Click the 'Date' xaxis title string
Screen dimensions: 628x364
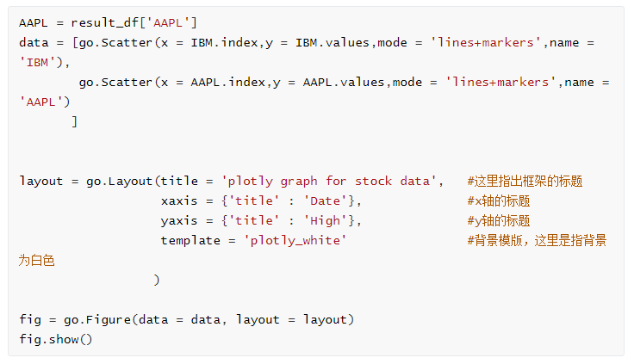pos(326,201)
